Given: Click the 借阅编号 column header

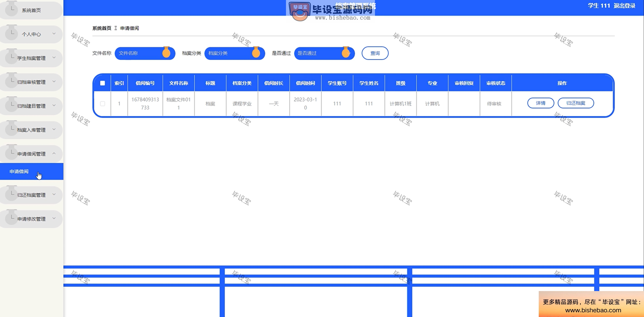Looking at the screenshot, I should [x=145, y=83].
